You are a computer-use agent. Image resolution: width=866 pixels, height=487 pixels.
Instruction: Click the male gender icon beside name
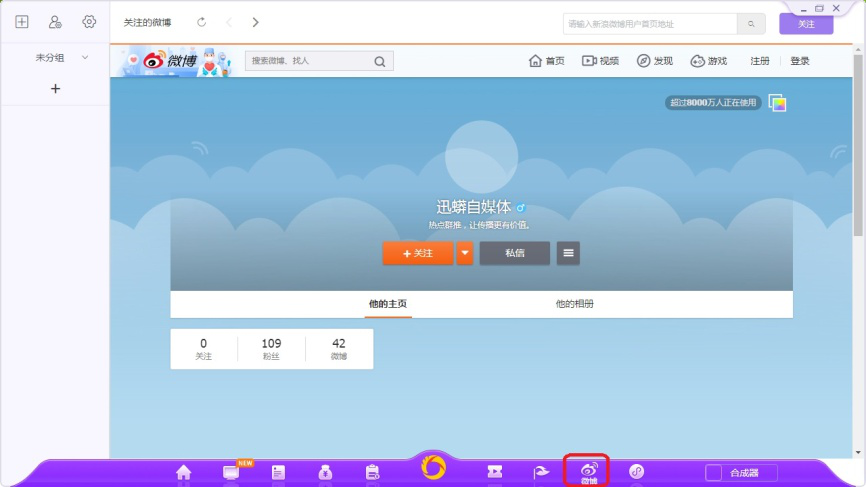[x=521, y=208]
